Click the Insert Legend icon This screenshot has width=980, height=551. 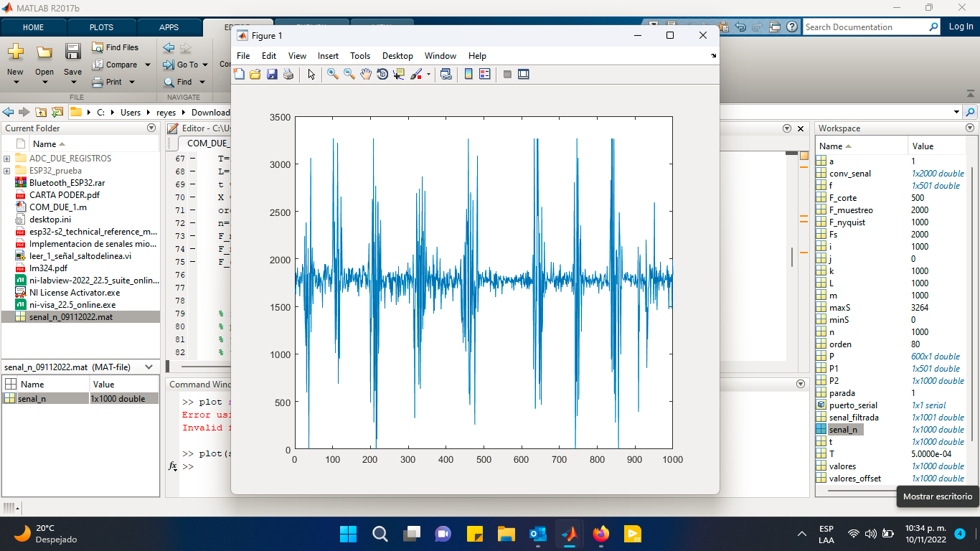tap(484, 74)
